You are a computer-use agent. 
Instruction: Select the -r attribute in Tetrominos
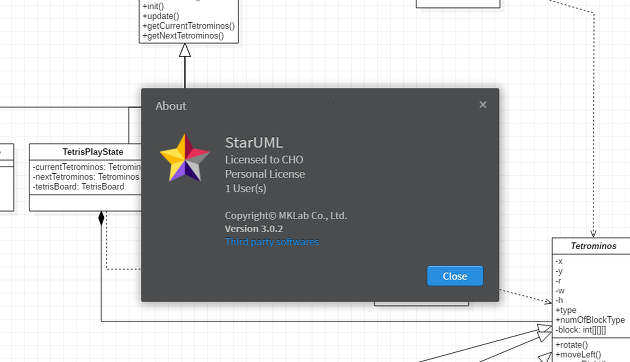(x=558, y=281)
